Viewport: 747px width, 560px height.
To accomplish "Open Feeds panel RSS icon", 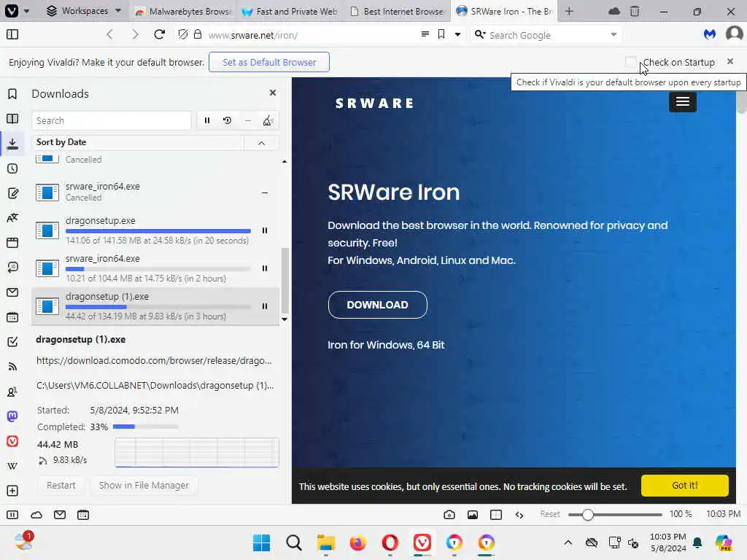I will [x=12, y=366].
